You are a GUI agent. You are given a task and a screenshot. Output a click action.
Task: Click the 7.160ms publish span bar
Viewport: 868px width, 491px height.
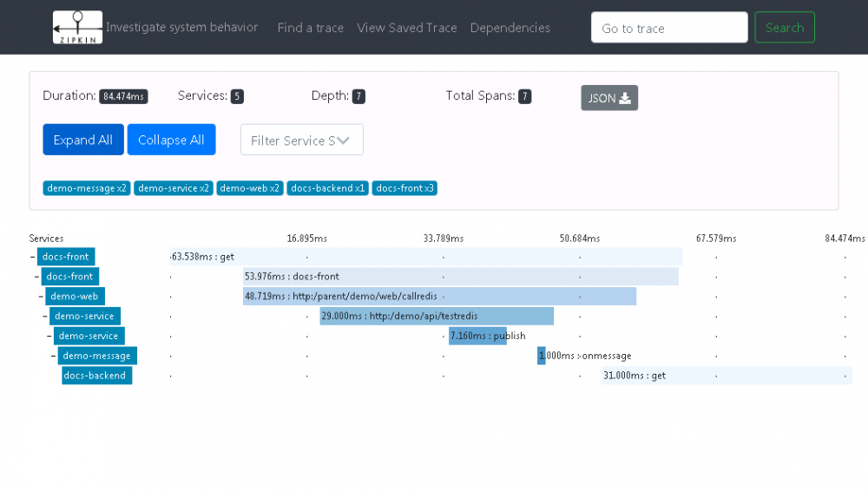[477, 336]
